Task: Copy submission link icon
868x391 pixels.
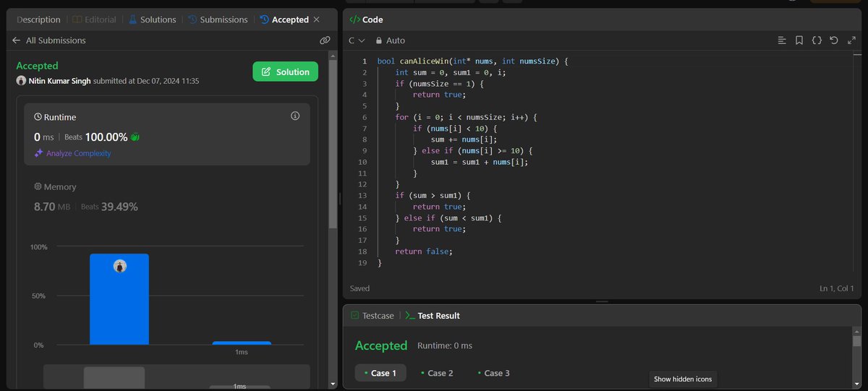Action: pos(325,40)
